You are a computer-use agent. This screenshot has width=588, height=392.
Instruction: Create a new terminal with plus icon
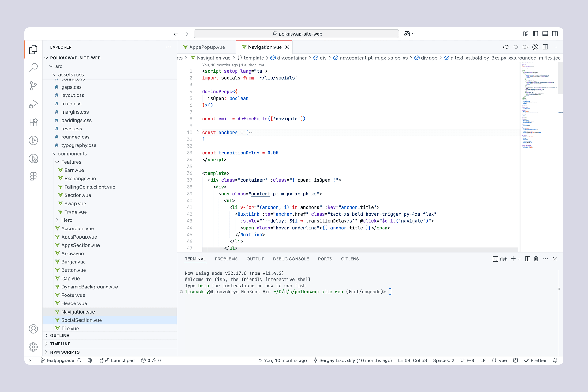(x=513, y=259)
